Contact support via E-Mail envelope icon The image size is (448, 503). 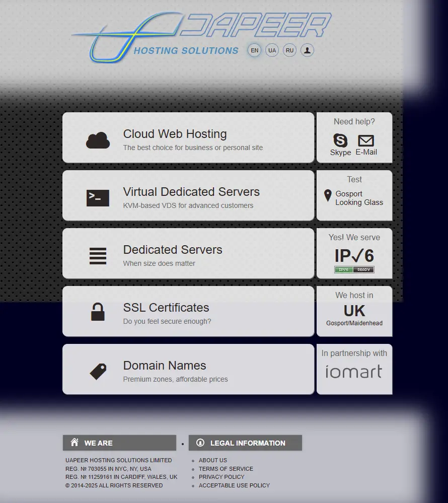coord(366,140)
